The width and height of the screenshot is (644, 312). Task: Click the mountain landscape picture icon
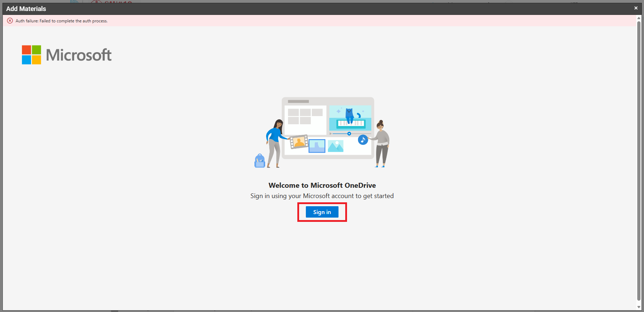(336, 146)
